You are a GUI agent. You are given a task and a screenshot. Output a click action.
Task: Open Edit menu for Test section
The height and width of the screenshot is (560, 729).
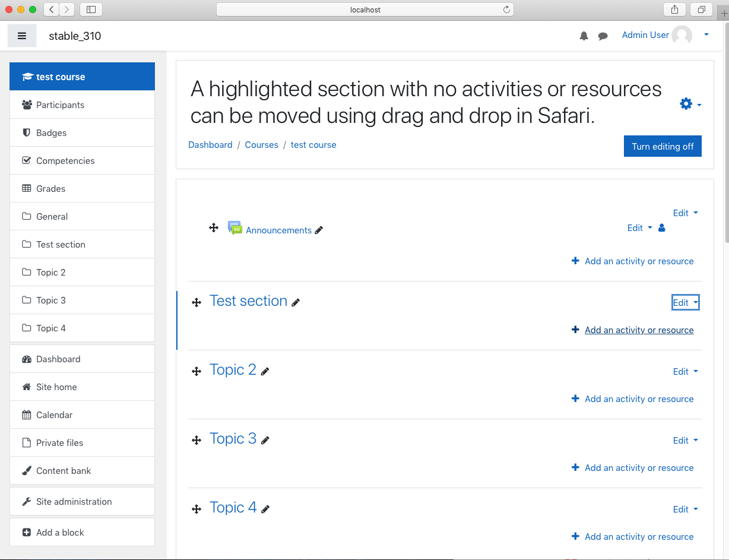(x=685, y=302)
